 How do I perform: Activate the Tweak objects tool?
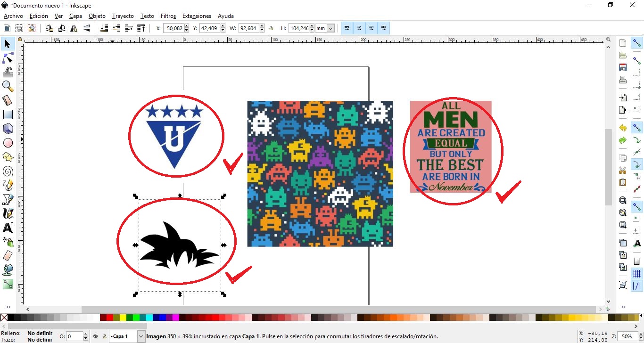8,72
